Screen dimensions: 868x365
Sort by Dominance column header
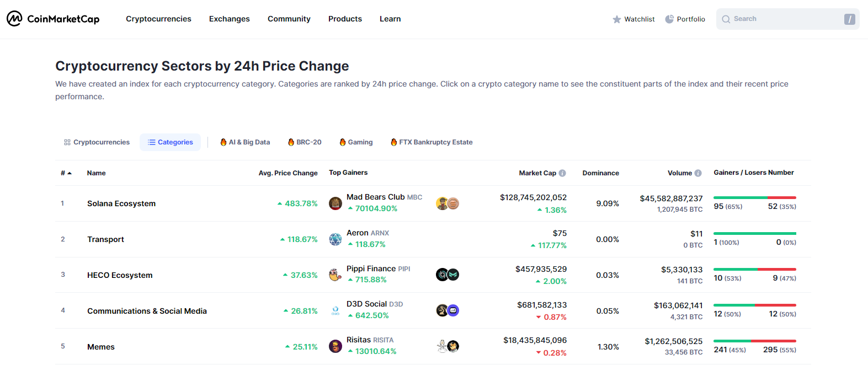tap(601, 173)
